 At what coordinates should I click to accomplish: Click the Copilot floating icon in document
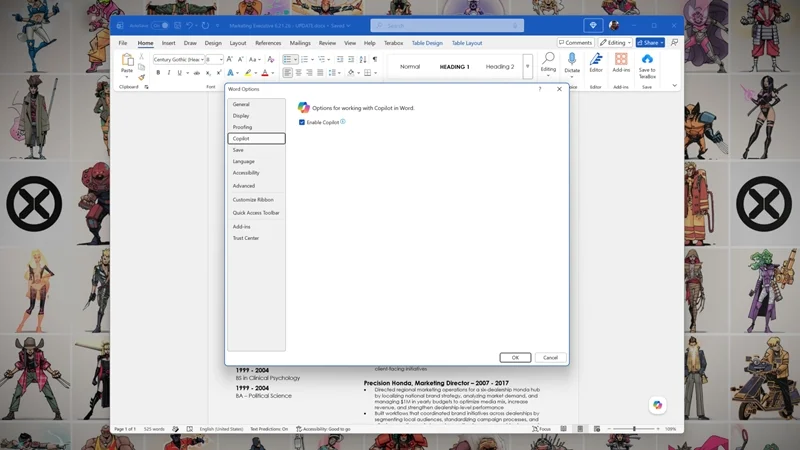coord(657,405)
